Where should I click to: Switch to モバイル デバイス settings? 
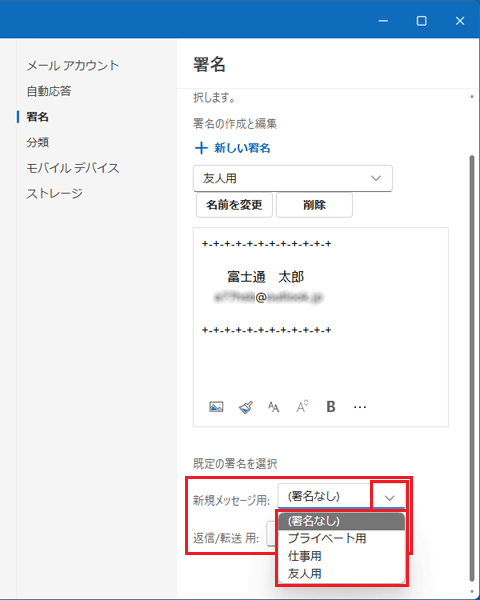coord(73,168)
